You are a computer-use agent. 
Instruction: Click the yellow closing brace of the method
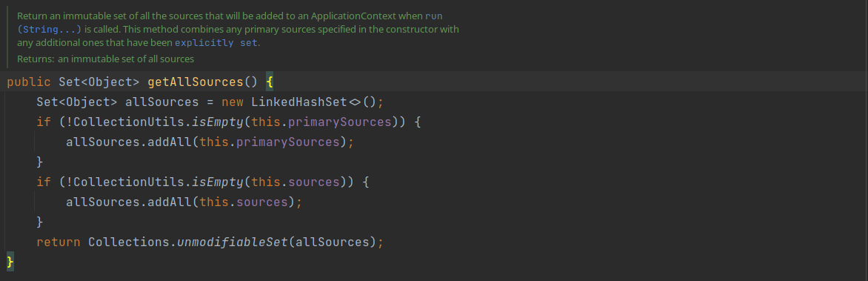pos(10,262)
